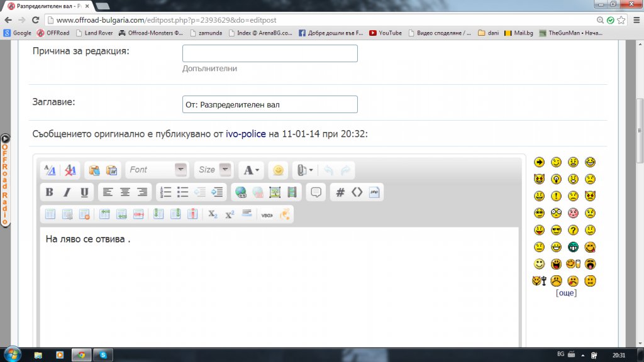Image resolution: width=644 pixels, height=362 pixels.
Task: Insert a bulleted list
Action: click(183, 192)
